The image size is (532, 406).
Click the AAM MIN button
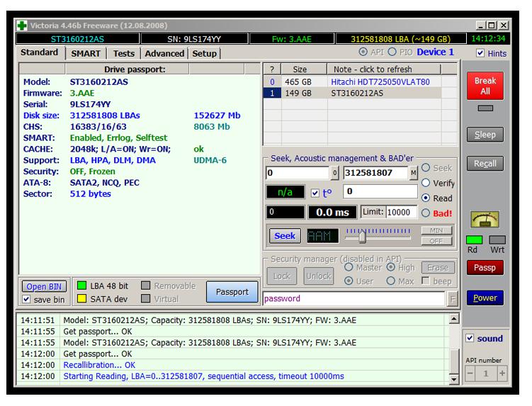[x=436, y=230]
